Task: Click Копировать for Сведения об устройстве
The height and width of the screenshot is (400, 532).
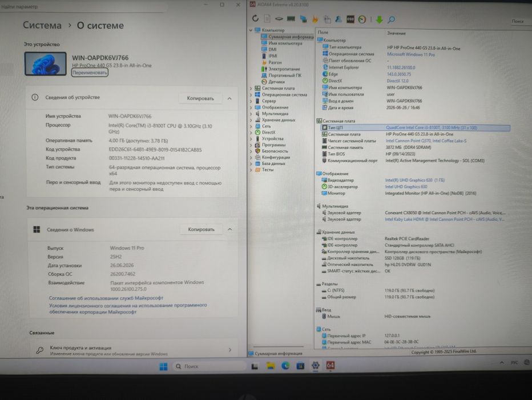Action: 200,98
